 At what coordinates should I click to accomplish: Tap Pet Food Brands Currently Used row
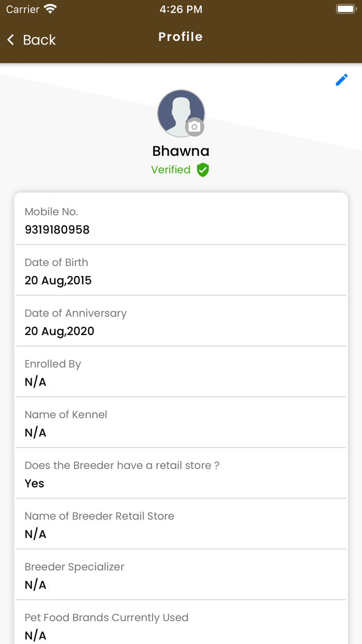point(180,625)
